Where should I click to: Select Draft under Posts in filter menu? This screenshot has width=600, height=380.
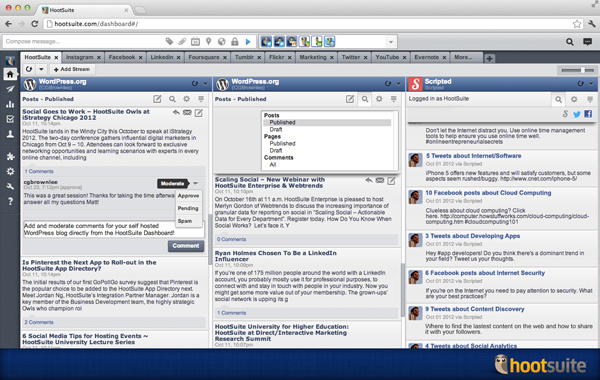276,130
